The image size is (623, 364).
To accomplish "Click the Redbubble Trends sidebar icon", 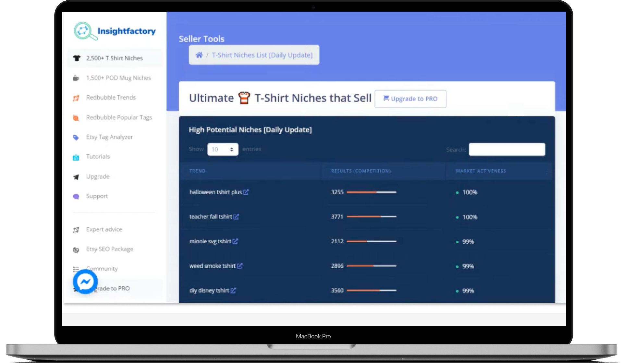I will (76, 98).
